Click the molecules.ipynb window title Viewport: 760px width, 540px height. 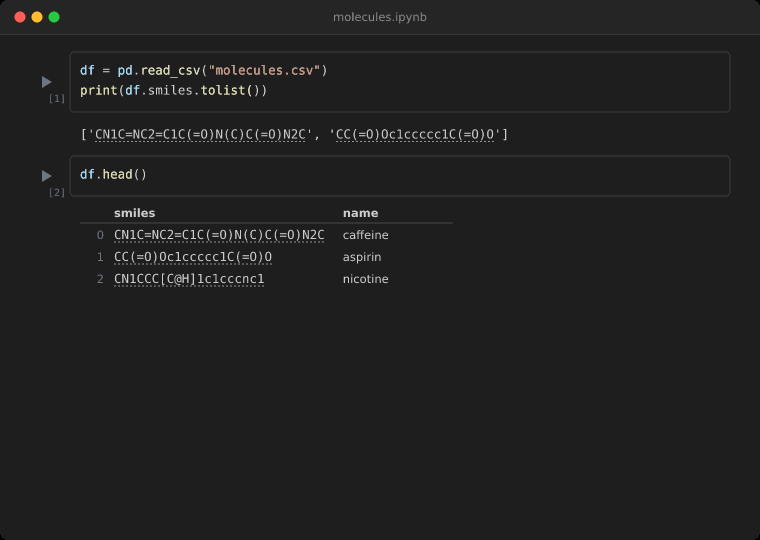[x=380, y=17]
